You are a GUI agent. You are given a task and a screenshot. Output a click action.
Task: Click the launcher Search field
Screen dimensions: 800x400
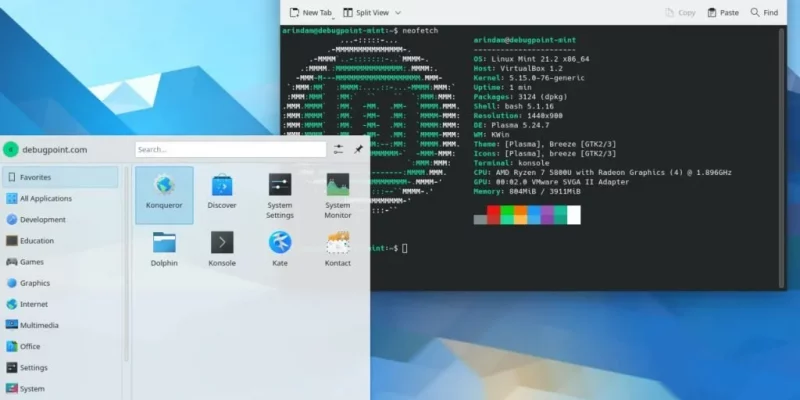[231, 149]
